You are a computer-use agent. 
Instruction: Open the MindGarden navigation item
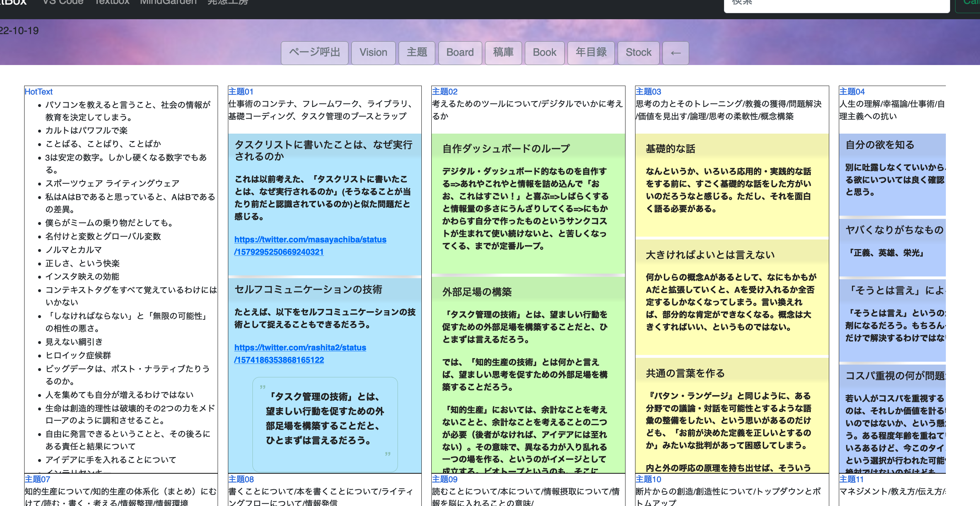[x=169, y=3]
